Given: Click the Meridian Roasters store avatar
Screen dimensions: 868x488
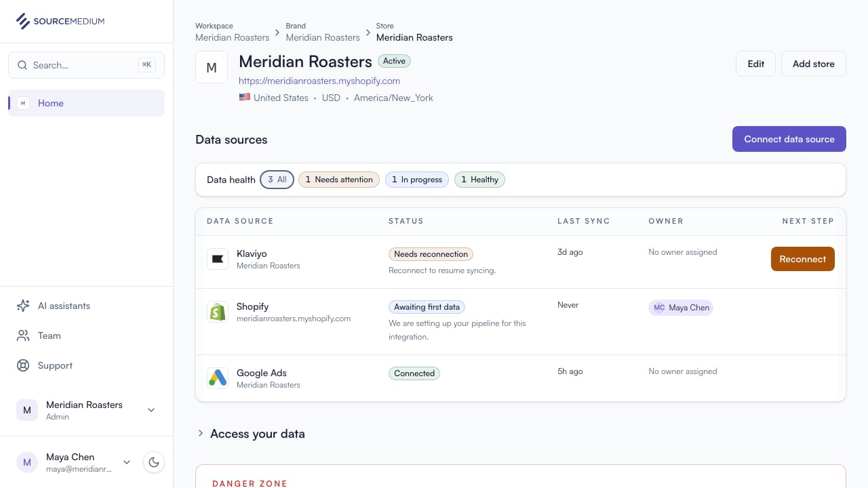Looking at the screenshot, I should [212, 67].
